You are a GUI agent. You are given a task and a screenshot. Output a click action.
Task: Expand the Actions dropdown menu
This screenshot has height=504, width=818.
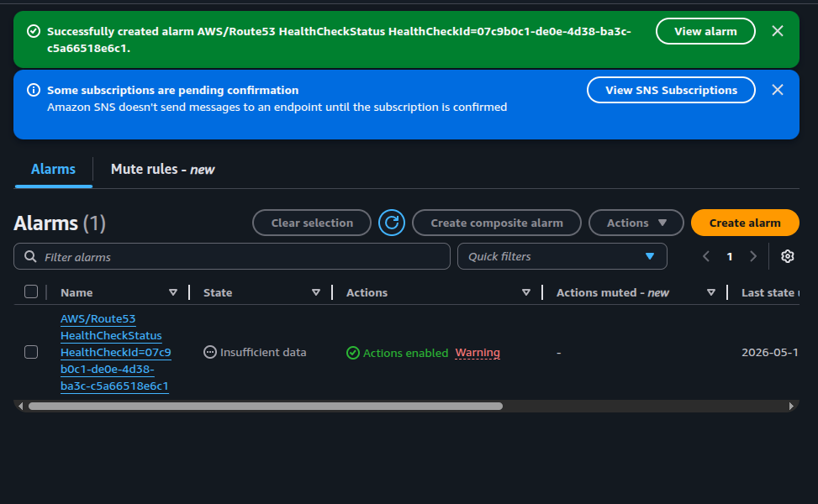point(636,223)
